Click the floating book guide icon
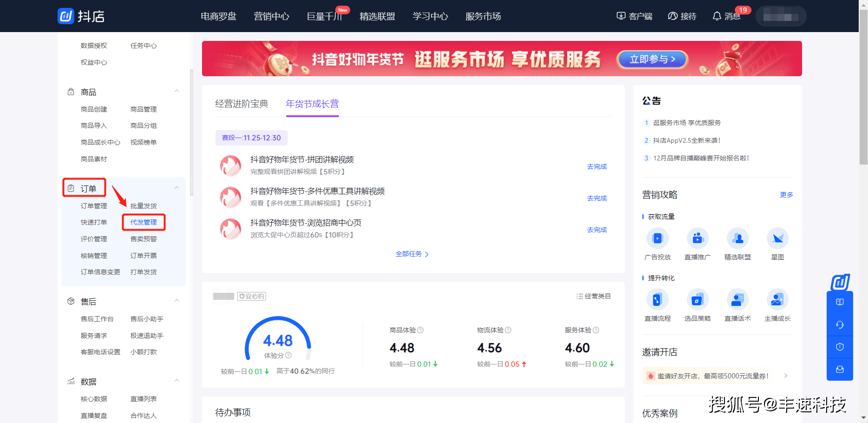This screenshot has width=868, height=423. 840,302
